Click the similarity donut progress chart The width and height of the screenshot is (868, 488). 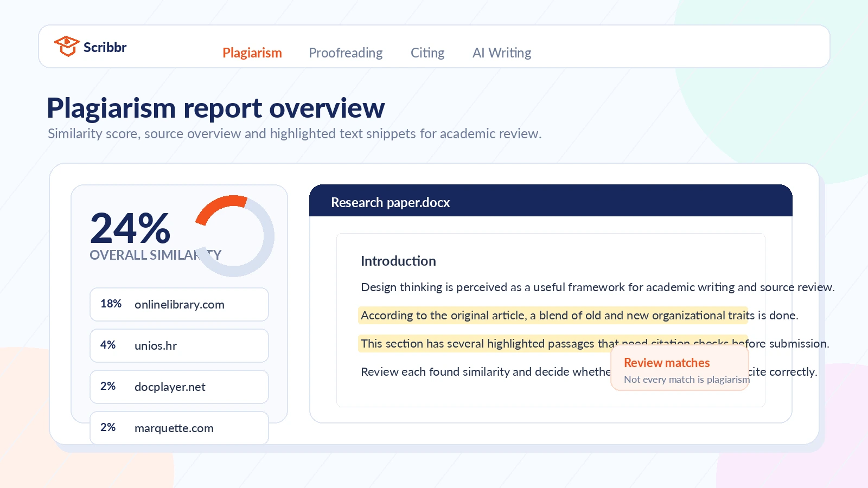click(x=234, y=236)
